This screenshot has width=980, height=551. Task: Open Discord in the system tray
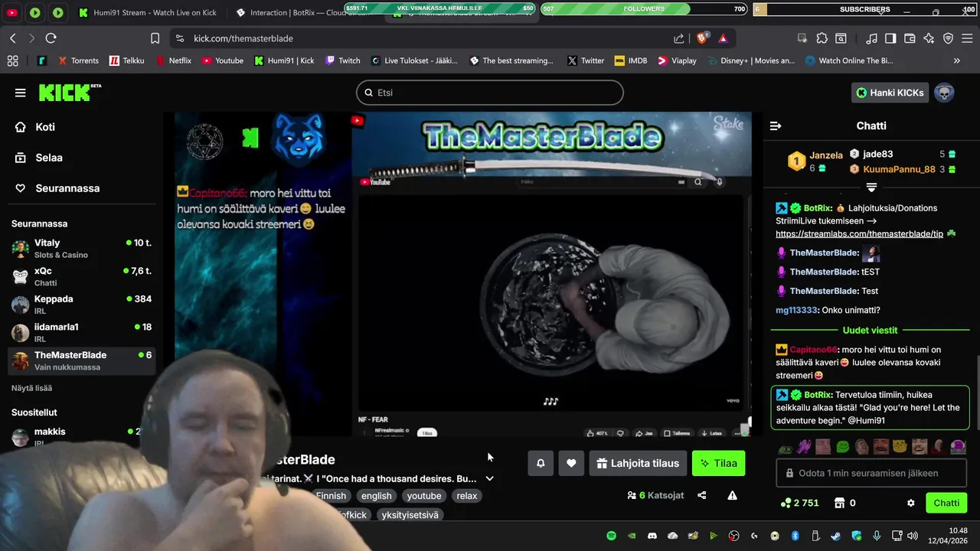click(652, 536)
